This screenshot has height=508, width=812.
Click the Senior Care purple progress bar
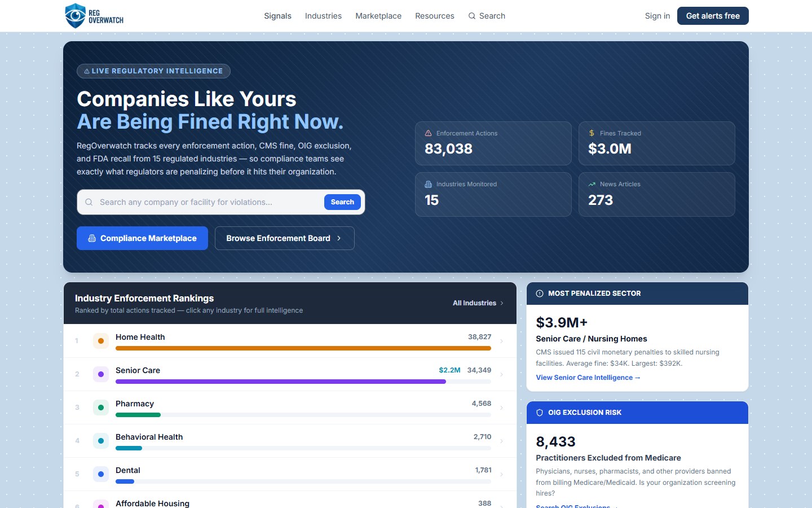[x=281, y=382]
